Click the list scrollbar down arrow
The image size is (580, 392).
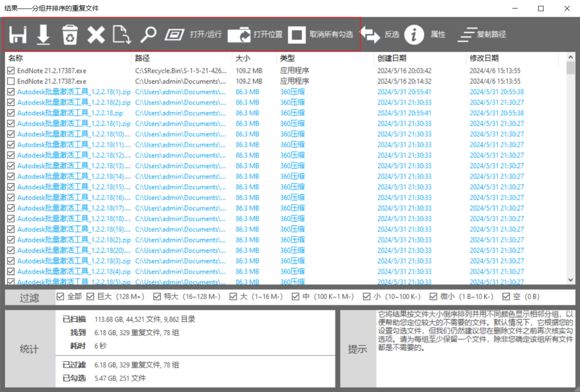point(570,280)
